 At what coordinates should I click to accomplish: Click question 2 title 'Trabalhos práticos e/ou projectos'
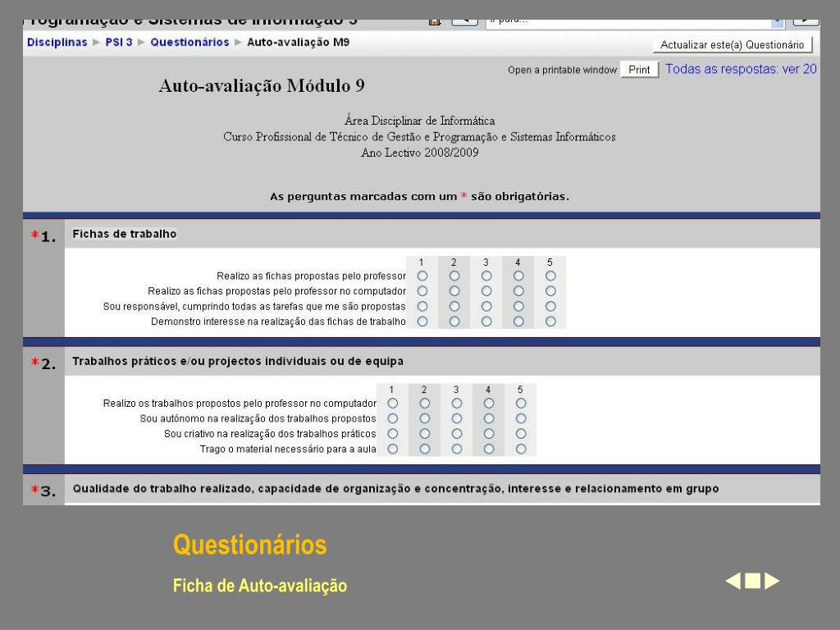coord(238,362)
